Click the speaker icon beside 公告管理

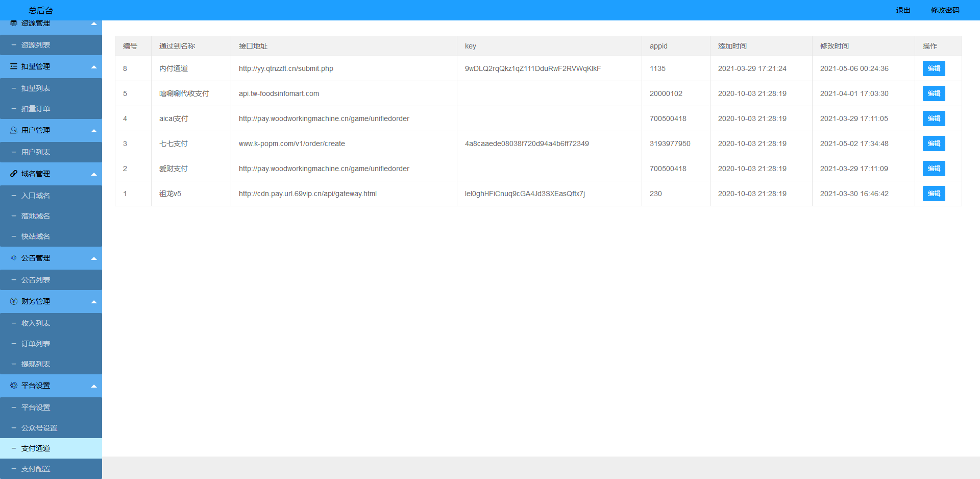[14, 258]
